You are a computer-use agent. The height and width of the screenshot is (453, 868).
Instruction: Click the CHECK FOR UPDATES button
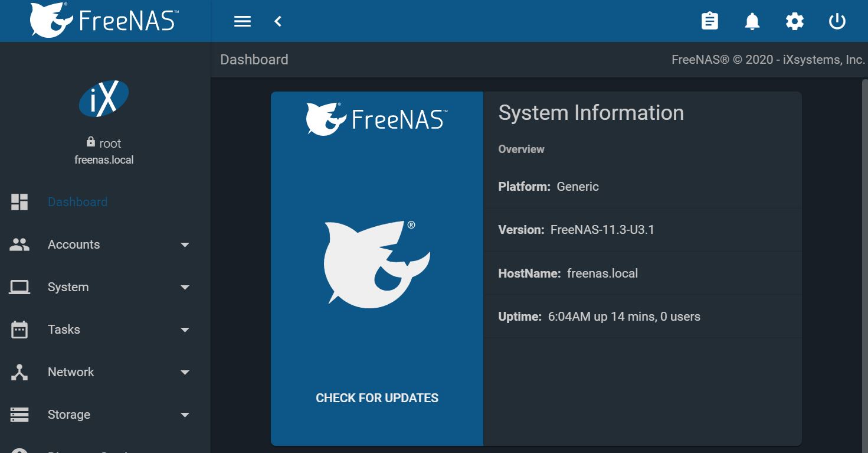coord(377,398)
